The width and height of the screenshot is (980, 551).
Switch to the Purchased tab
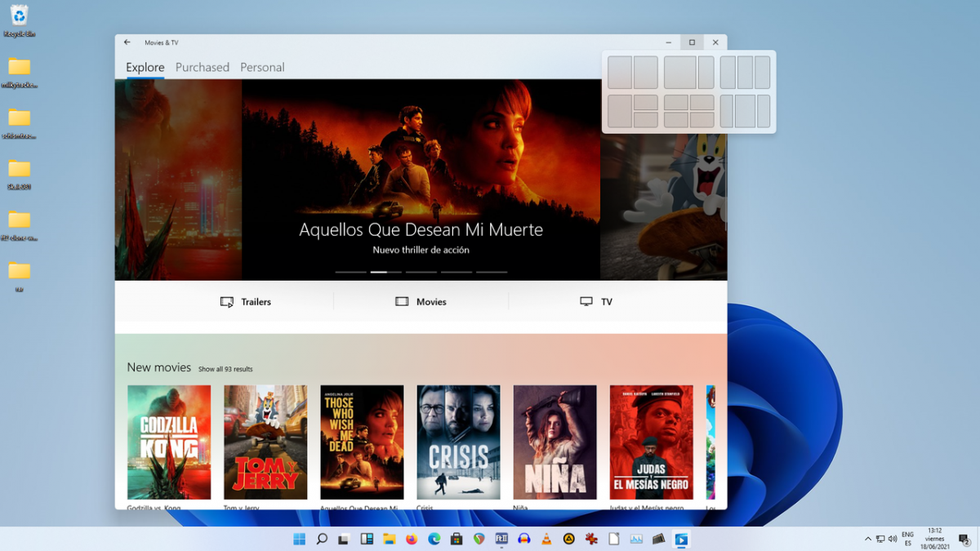[x=202, y=68]
